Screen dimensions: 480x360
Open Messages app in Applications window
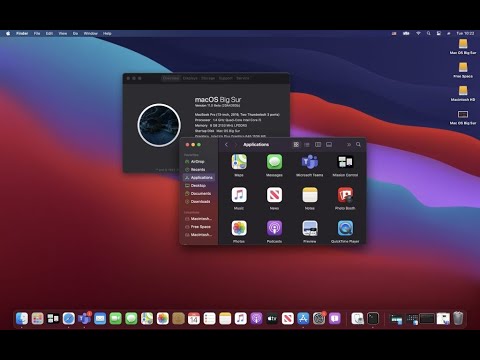tap(274, 162)
